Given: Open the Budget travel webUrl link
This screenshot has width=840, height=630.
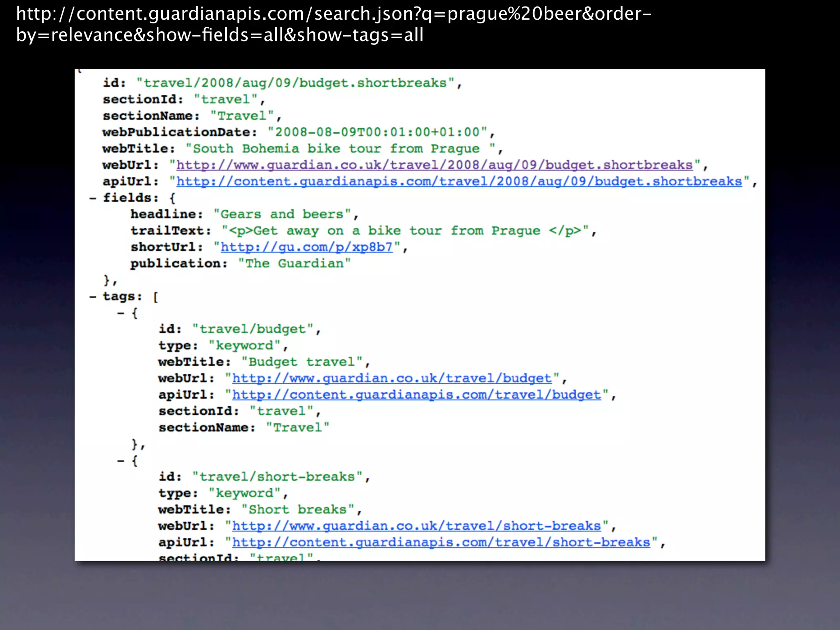Looking at the screenshot, I should 392,379.
